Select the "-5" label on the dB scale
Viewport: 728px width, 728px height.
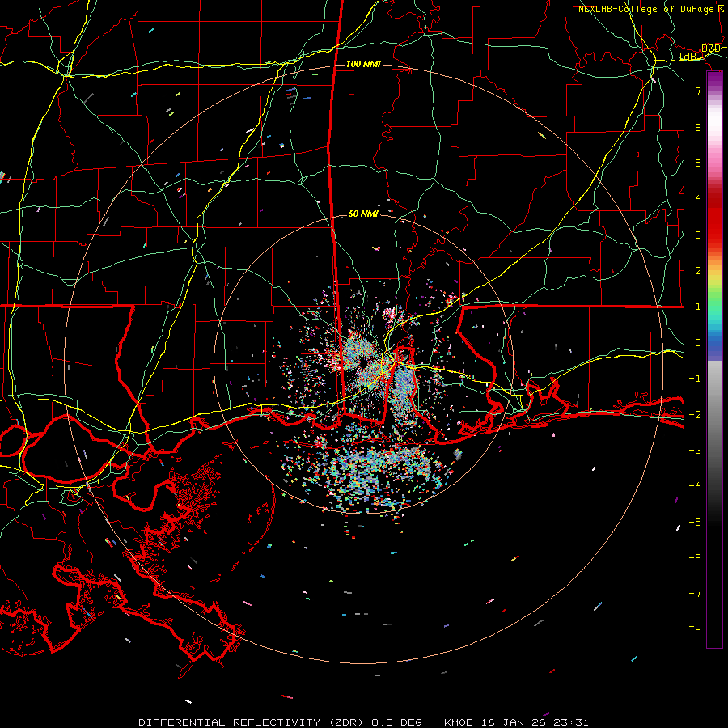(x=695, y=523)
